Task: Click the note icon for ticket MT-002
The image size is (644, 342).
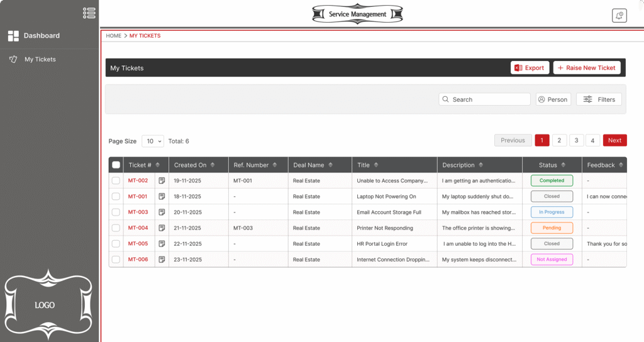Action: point(162,181)
